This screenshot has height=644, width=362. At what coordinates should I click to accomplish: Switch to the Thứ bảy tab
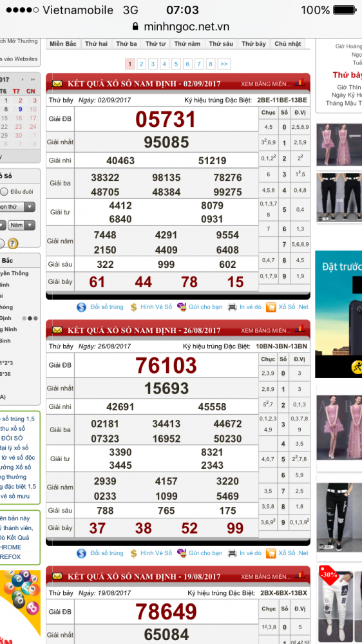[254, 44]
